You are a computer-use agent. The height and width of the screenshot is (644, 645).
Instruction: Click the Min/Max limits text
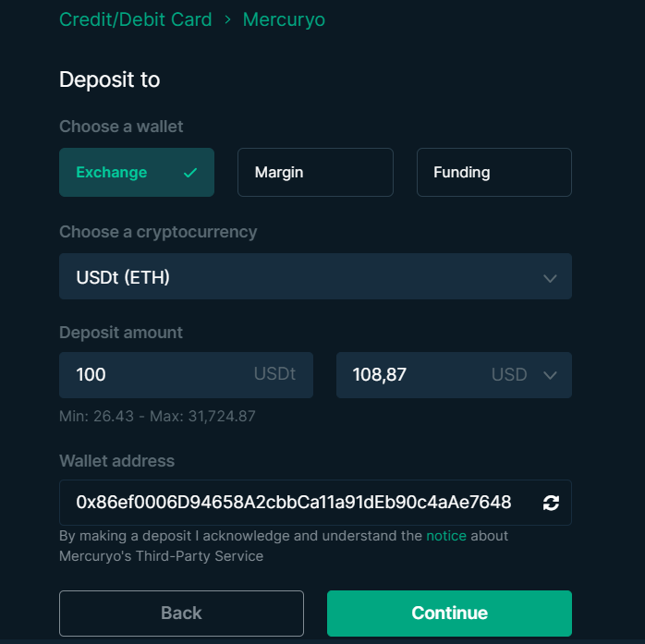point(157,416)
